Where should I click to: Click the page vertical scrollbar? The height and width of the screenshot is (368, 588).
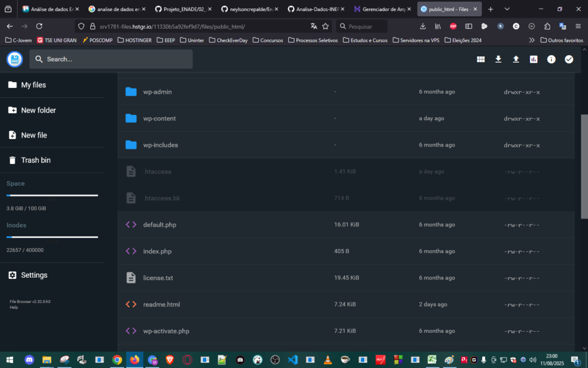coord(584,166)
